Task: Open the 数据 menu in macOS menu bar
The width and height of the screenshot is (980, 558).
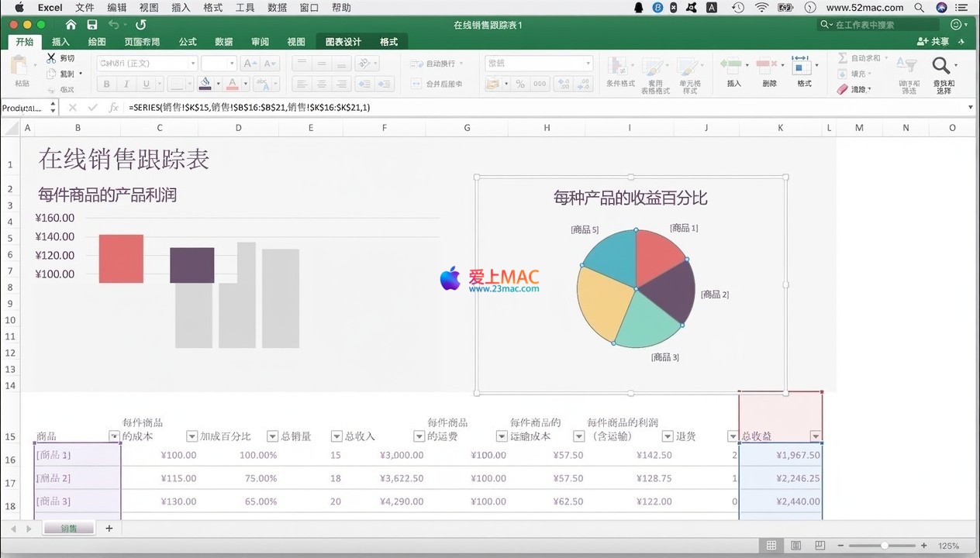Action: (x=277, y=8)
